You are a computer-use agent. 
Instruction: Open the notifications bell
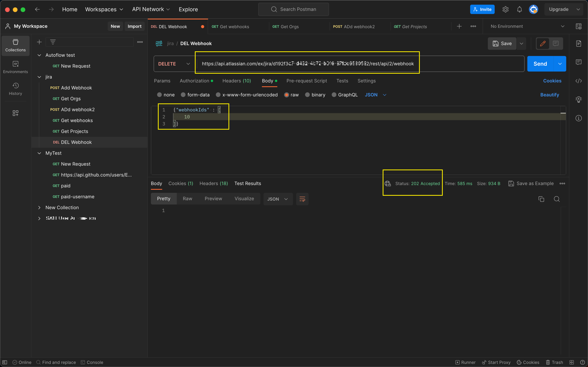point(519,9)
